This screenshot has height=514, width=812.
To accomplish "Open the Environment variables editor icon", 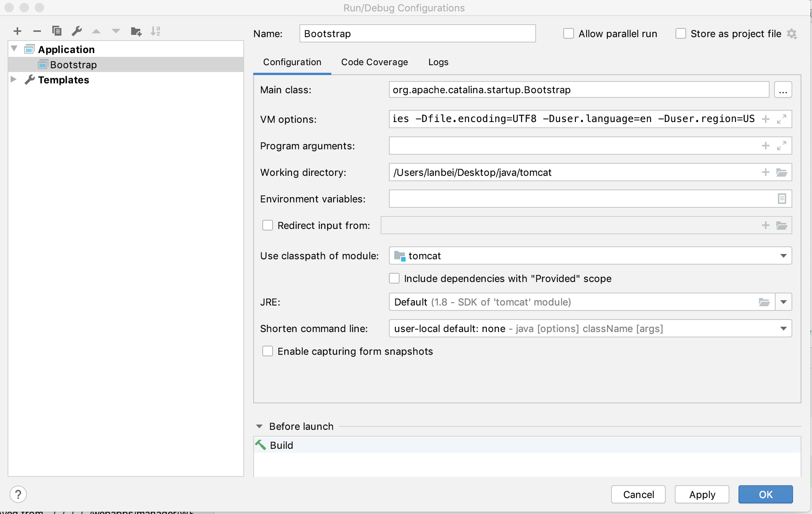I will (x=782, y=199).
